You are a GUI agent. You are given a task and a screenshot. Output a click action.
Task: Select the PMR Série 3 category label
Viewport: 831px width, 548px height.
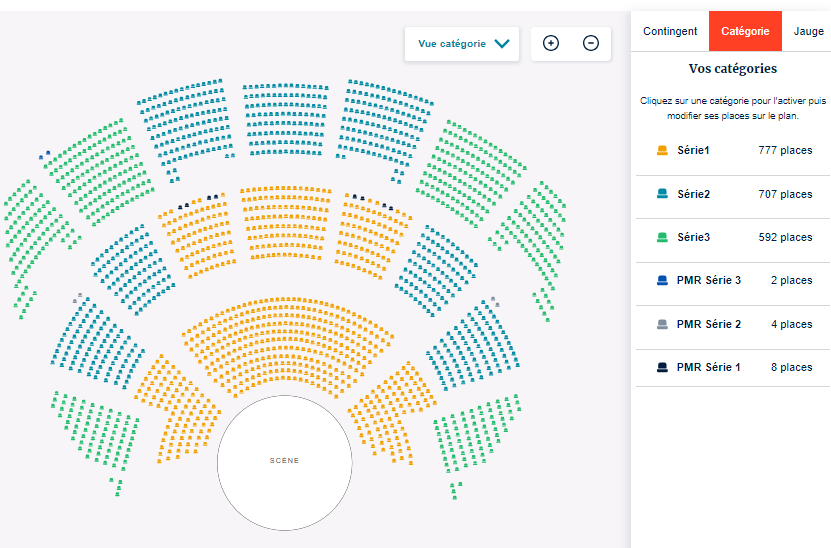tap(709, 281)
